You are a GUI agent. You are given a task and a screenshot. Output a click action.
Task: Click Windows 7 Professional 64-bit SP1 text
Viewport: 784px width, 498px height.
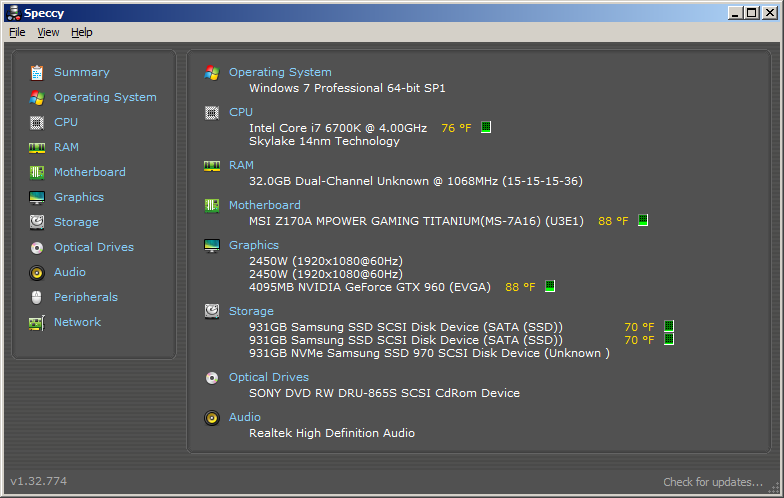347,88
